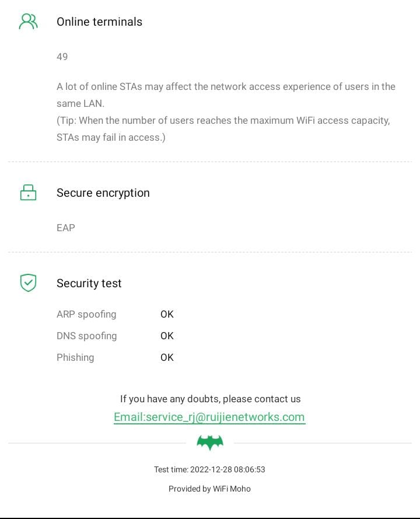Select the Security test heading

pos(89,283)
